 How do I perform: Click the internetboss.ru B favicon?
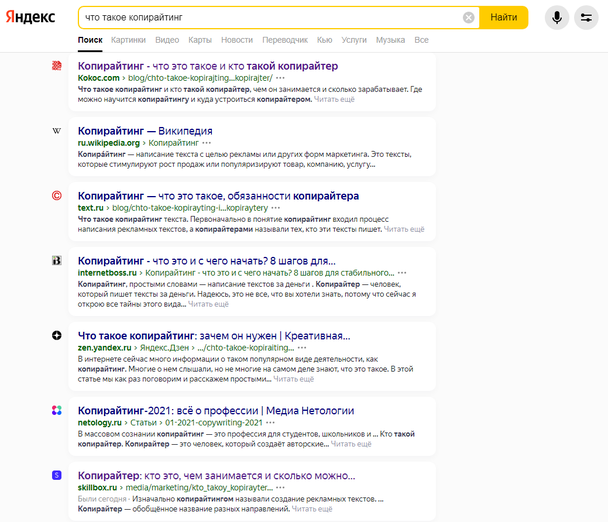click(x=57, y=261)
